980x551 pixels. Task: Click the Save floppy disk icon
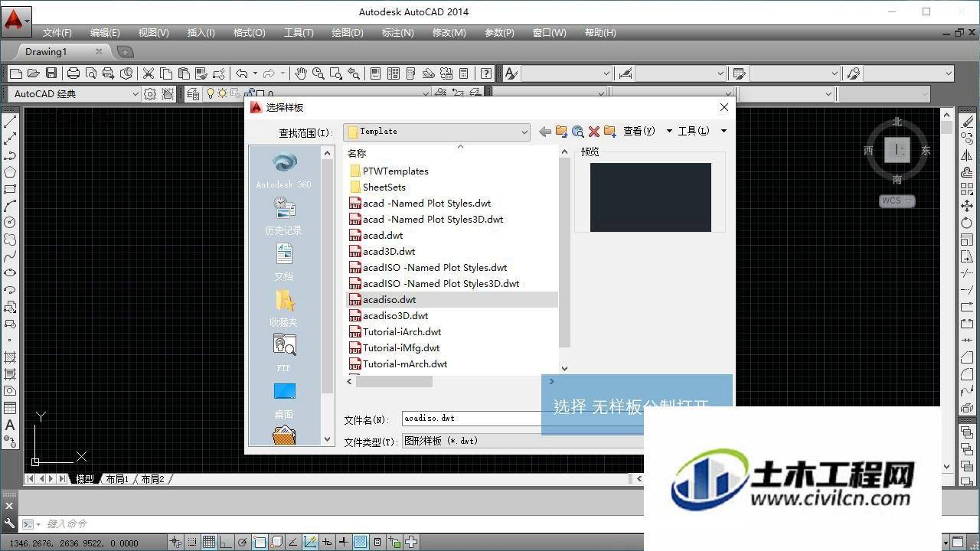51,73
